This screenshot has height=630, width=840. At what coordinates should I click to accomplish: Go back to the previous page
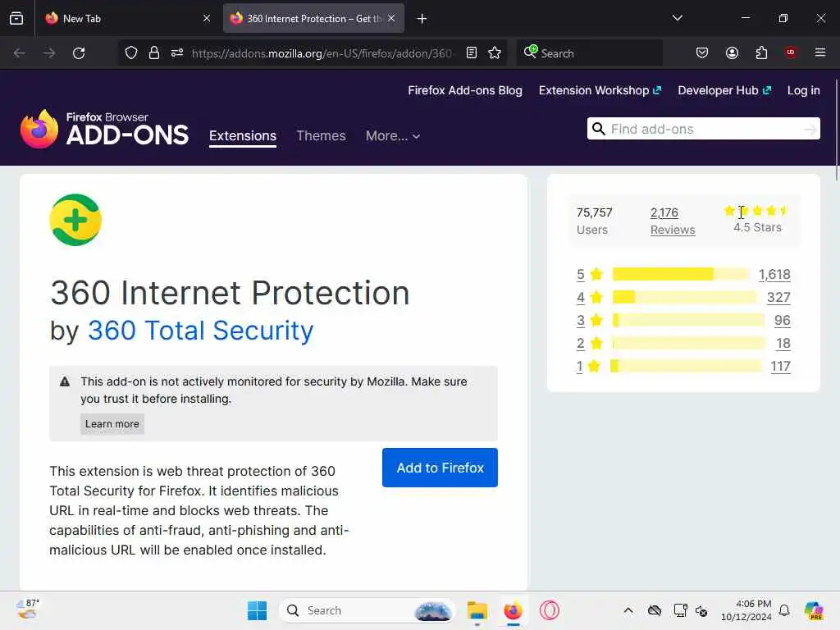[20, 53]
